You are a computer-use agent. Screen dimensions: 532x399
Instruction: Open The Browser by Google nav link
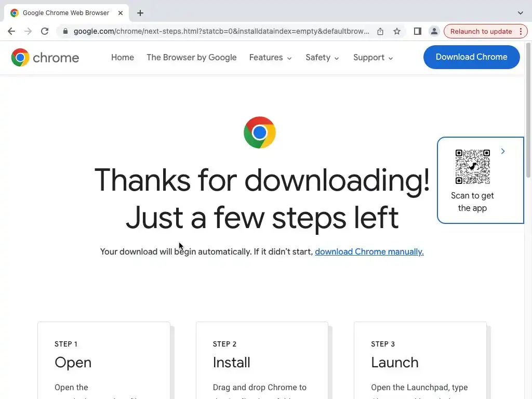coord(191,57)
